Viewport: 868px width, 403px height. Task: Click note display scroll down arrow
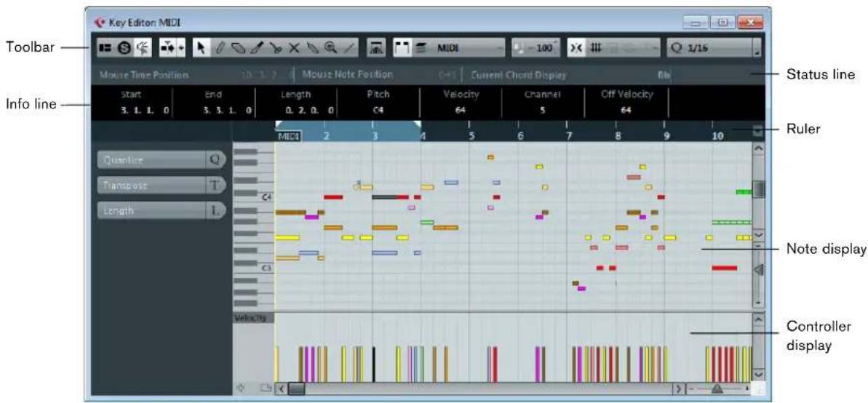(758, 234)
